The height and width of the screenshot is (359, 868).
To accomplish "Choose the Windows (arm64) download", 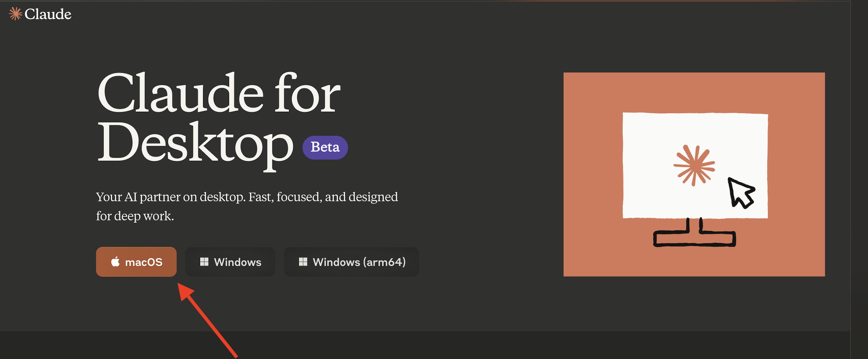I will (x=352, y=262).
